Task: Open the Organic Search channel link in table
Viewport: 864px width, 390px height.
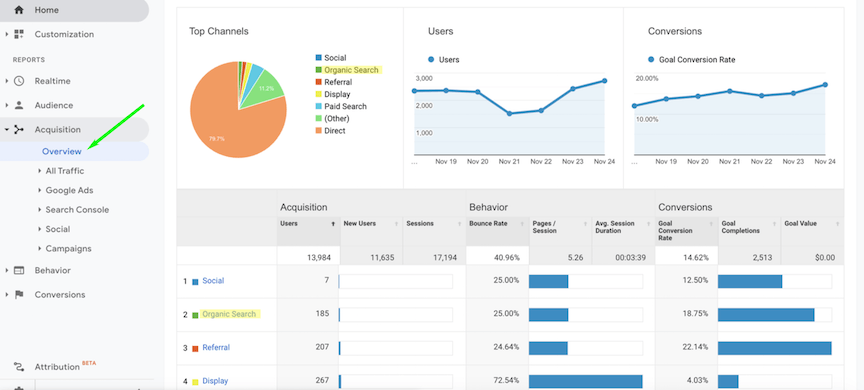Action: pyautogui.click(x=229, y=314)
